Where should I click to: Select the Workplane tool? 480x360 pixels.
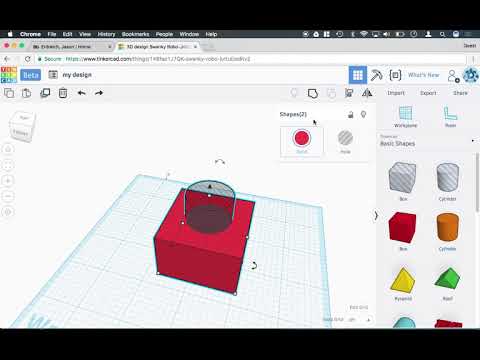[405, 117]
